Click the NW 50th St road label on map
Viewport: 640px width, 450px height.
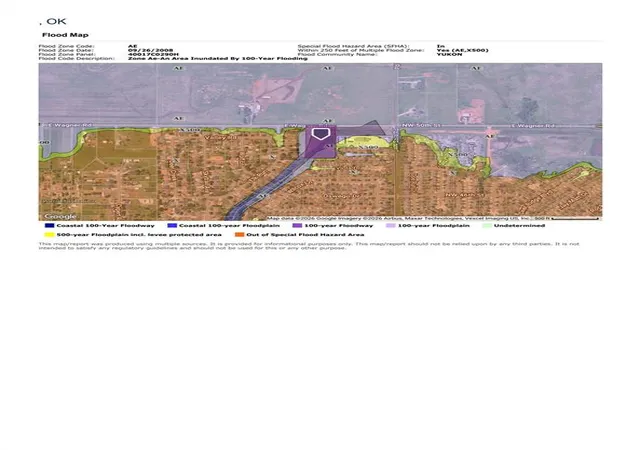click(x=421, y=125)
